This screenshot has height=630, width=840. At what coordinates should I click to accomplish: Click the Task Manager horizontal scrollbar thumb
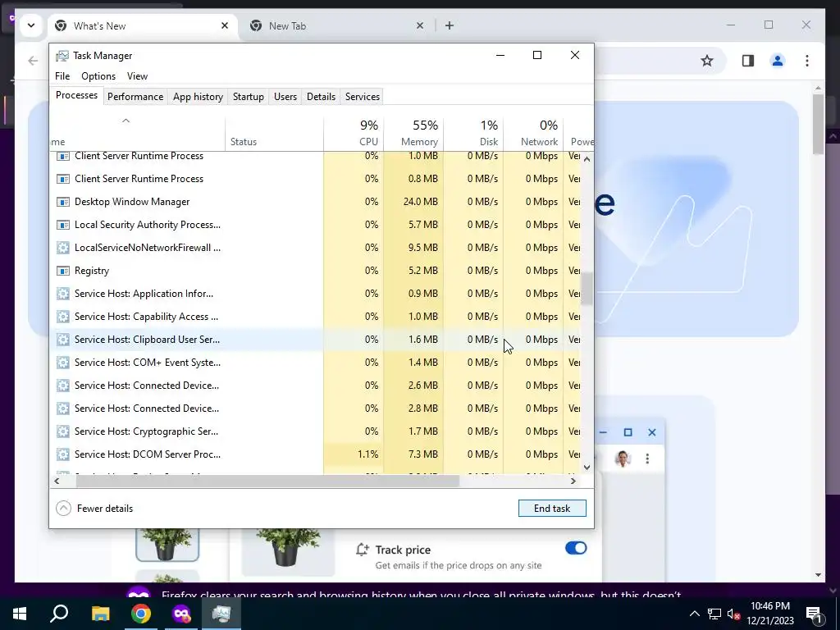pos(267,481)
